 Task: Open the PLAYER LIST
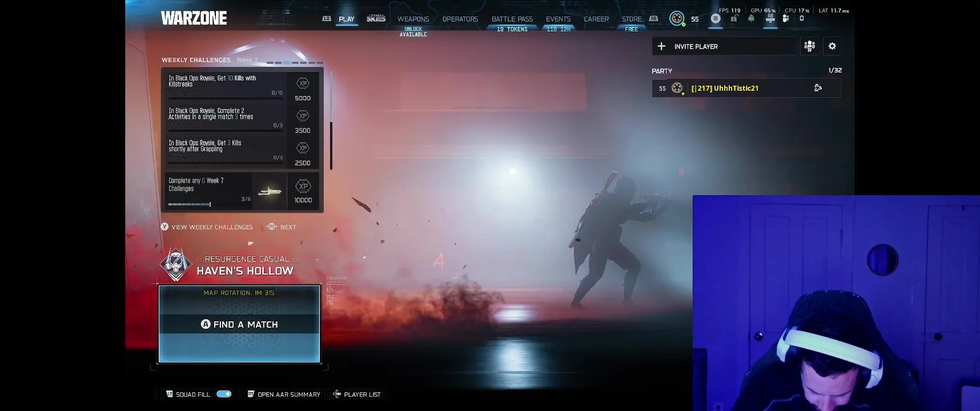coord(362,394)
